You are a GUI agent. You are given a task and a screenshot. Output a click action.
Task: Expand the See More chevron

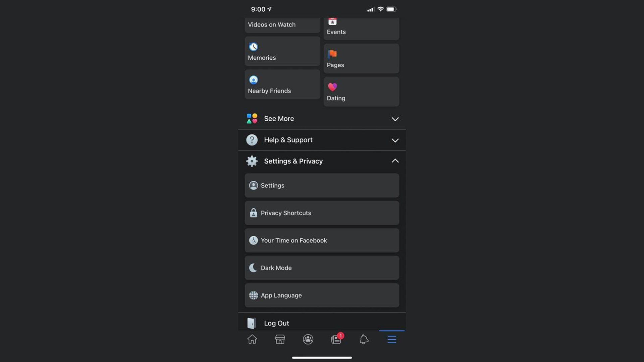[x=395, y=119]
